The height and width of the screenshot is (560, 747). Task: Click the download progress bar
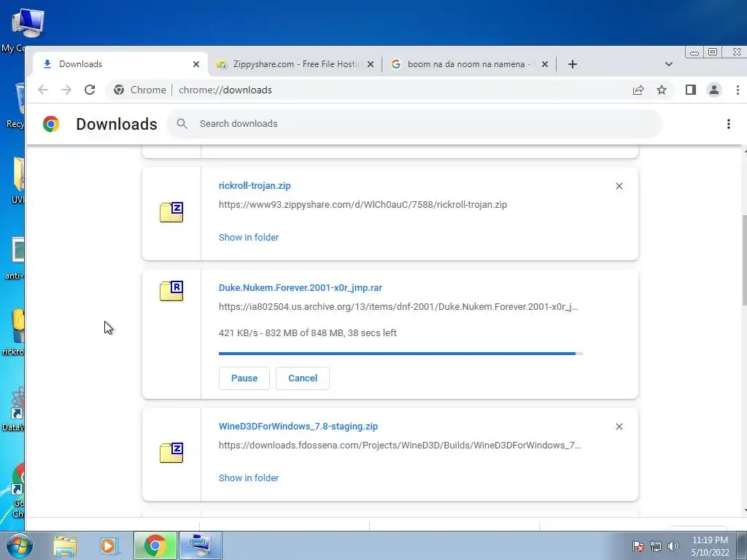click(x=400, y=354)
